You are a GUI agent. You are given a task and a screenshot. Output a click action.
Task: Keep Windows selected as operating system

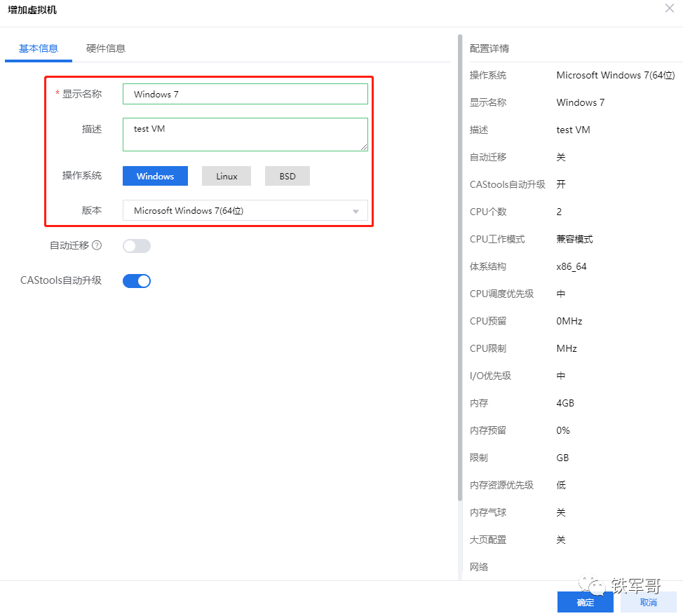(155, 176)
